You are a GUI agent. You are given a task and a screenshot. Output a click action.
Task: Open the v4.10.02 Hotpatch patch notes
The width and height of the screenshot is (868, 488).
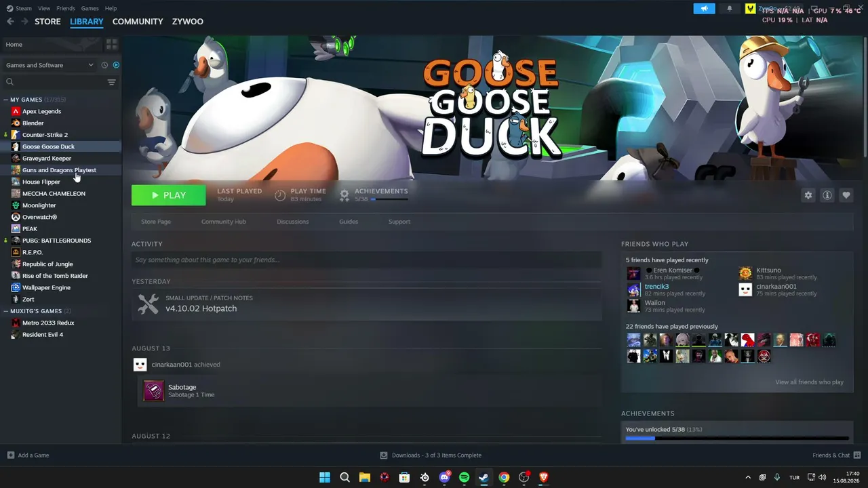pyautogui.click(x=366, y=304)
